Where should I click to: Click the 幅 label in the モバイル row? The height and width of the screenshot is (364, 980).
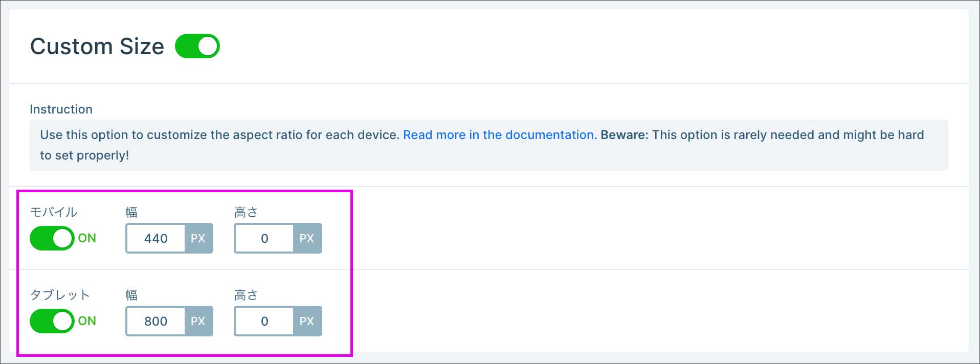pos(131,212)
